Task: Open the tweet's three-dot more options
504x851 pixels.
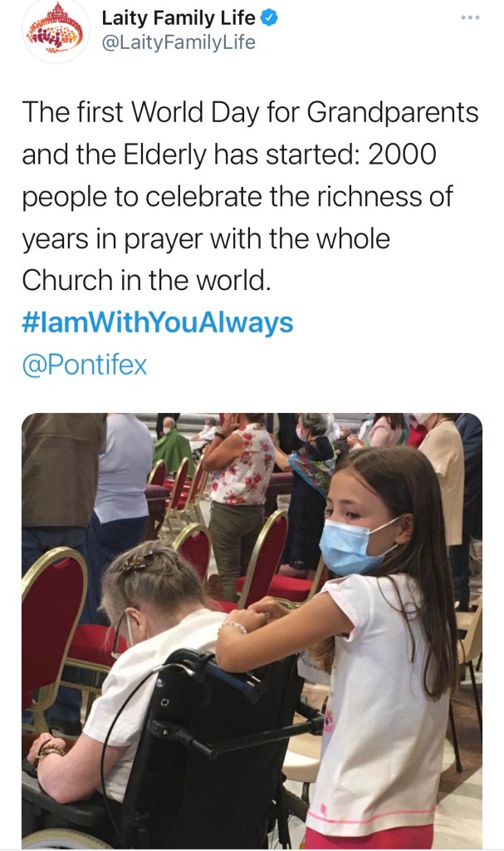Action: point(470,19)
